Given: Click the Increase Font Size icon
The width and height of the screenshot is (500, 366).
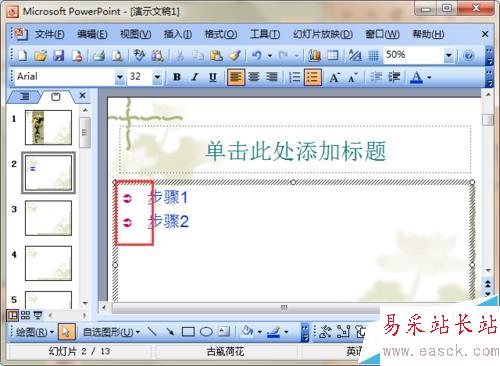Looking at the screenshot, I should click(x=334, y=77).
